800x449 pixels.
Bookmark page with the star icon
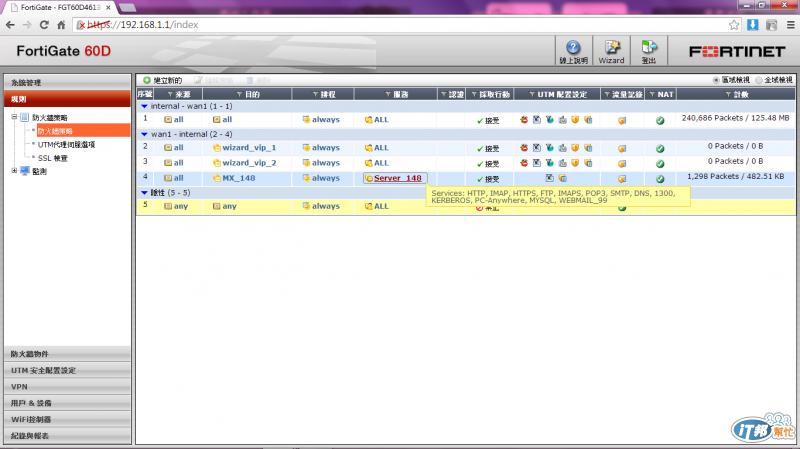(734, 24)
